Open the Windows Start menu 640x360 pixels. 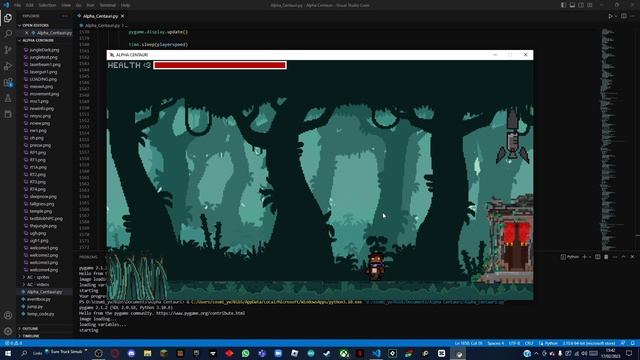8,353
